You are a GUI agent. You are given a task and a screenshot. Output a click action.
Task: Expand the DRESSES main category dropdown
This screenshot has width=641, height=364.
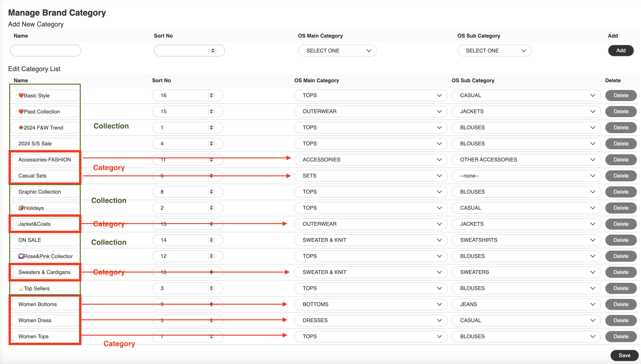[x=370, y=320]
